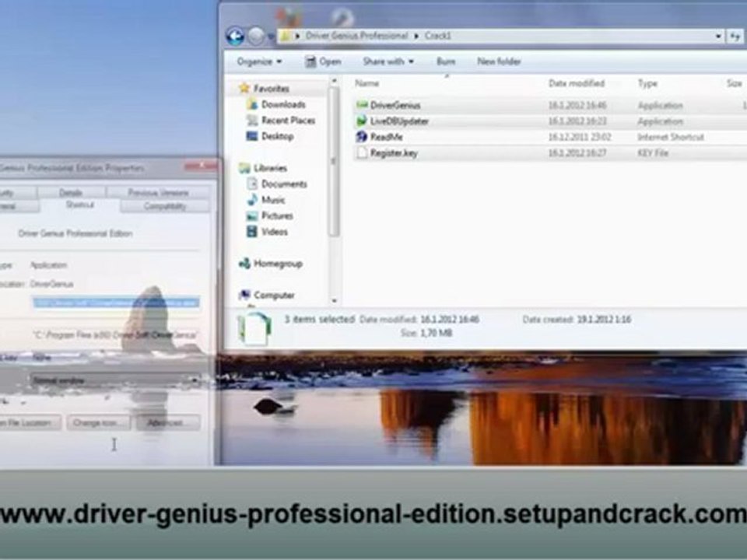Image resolution: width=747 pixels, height=560 pixels.
Task: Click the Favorites star icon
Action: click(244, 88)
